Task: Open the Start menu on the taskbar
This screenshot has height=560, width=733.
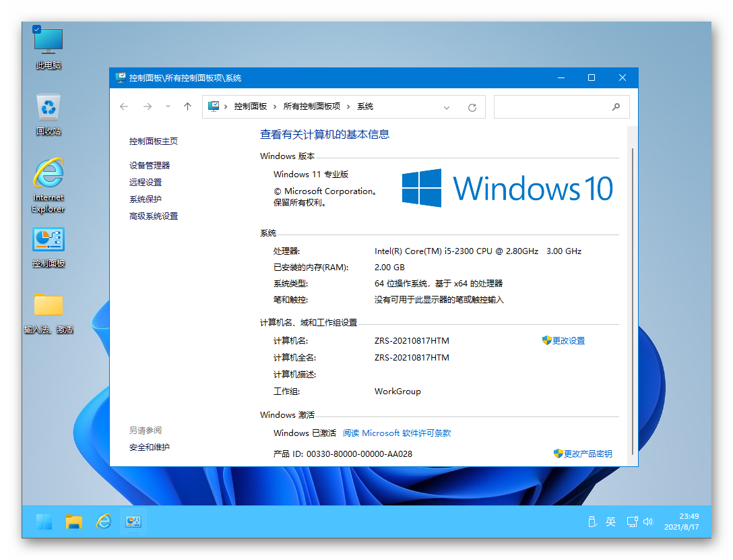Action: click(44, 522)
